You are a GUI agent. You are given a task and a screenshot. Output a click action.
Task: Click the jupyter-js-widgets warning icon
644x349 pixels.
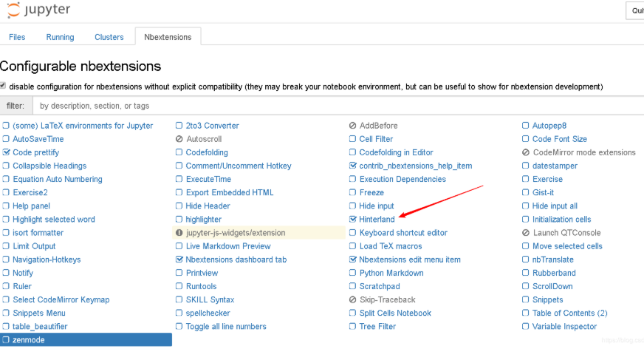tap(179, 233)
